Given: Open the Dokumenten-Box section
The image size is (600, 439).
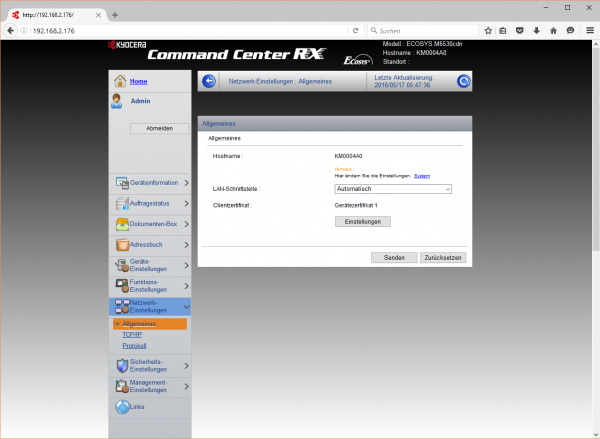Looking at the screenshot, I should pyautogui.click(x=152, y=223).
